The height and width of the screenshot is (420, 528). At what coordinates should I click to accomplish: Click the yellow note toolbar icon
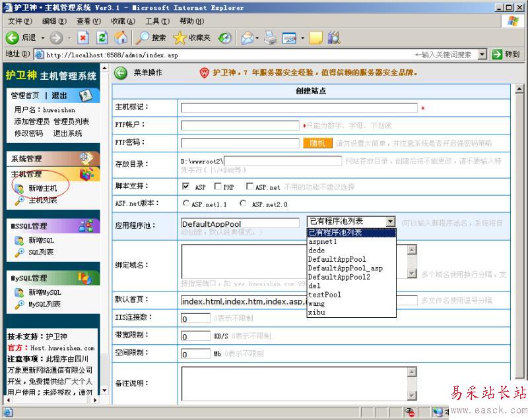[316, 38]
